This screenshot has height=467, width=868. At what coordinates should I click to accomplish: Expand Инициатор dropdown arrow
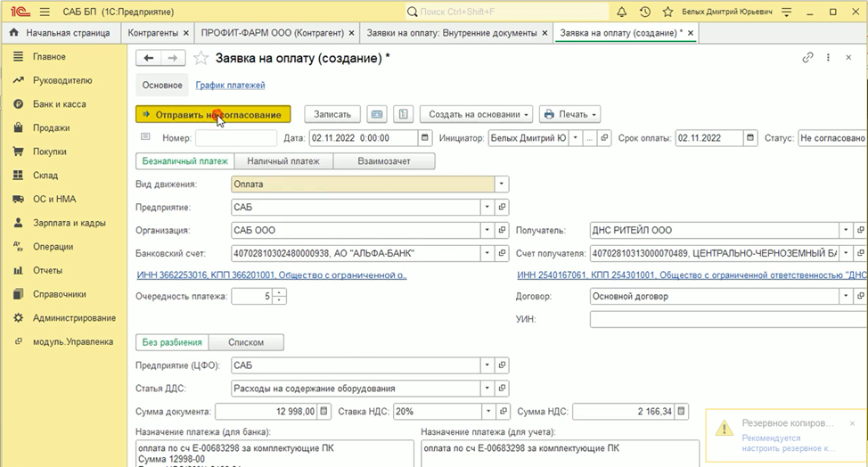tap(575, 138)
